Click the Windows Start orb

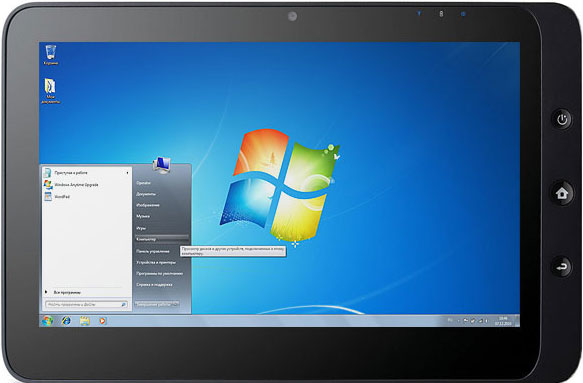pos(47,321)
